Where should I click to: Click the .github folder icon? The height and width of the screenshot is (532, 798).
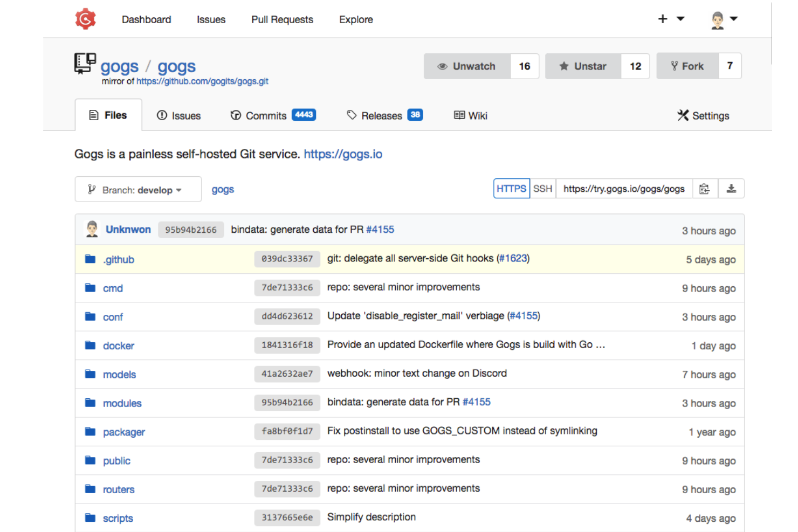click(90, 259)
